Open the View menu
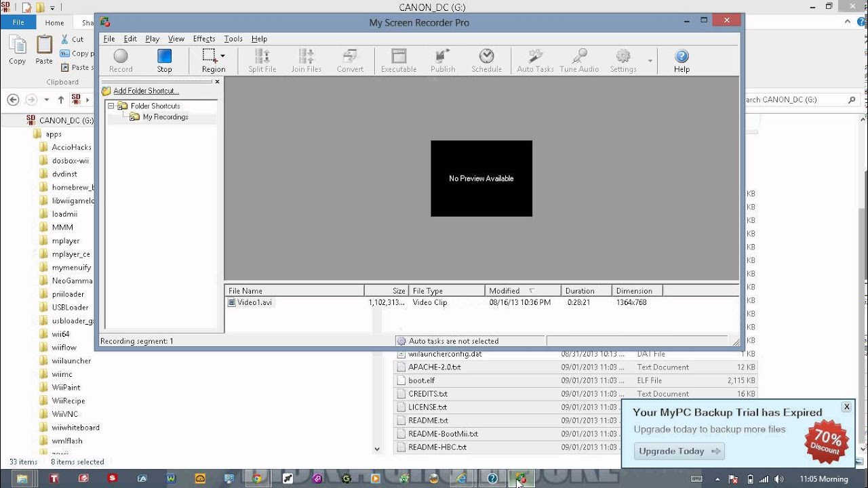Screen dimensions: 868x488 click(176, 39)
